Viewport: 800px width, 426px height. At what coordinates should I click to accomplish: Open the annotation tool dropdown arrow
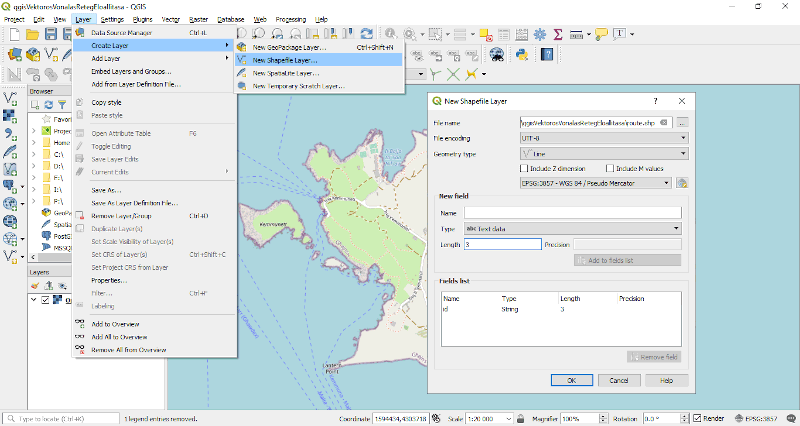pos(632,34)
